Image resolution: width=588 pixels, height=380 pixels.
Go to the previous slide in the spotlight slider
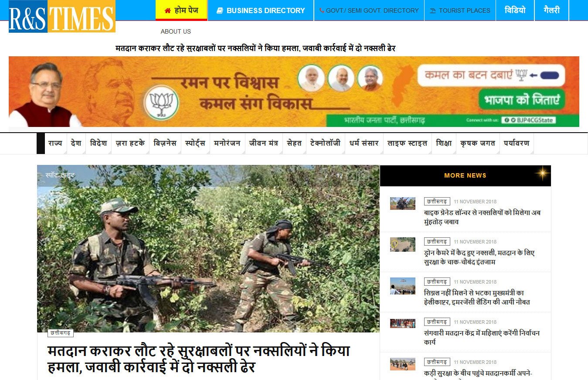(353, 176)
